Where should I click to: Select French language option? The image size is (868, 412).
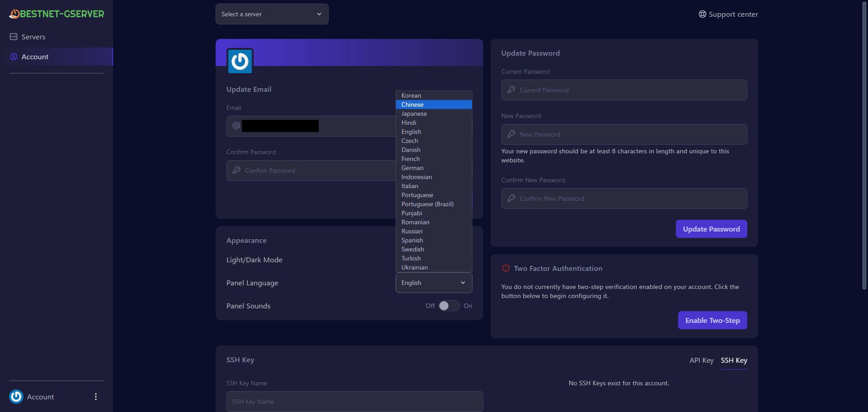[434, 159]
